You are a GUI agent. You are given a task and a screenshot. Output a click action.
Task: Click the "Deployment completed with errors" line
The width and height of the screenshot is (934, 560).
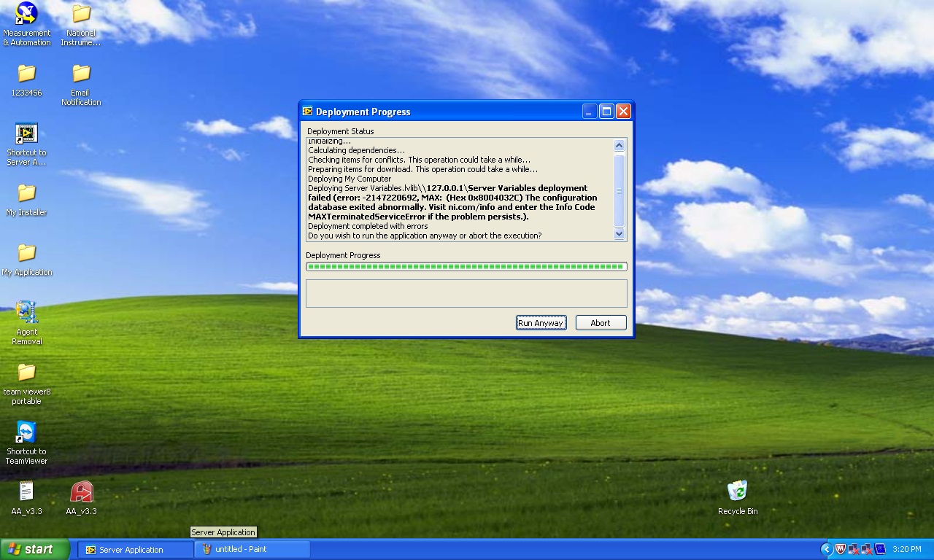[368, 226]
